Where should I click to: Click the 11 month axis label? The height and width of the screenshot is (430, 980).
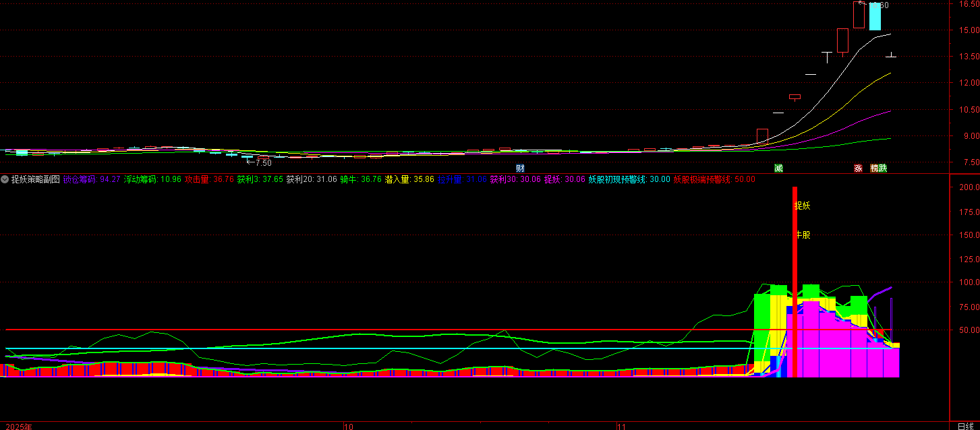tap(623, 426)
